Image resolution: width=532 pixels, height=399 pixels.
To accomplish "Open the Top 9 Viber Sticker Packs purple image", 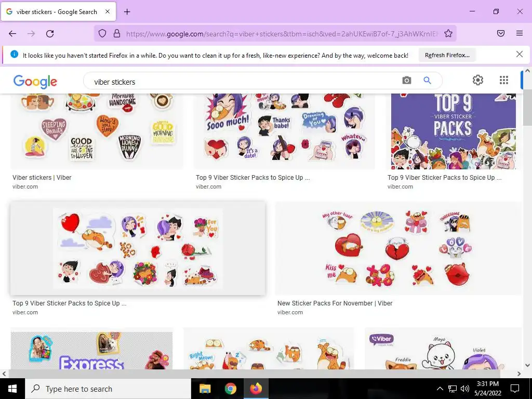I will click(453, 131).
